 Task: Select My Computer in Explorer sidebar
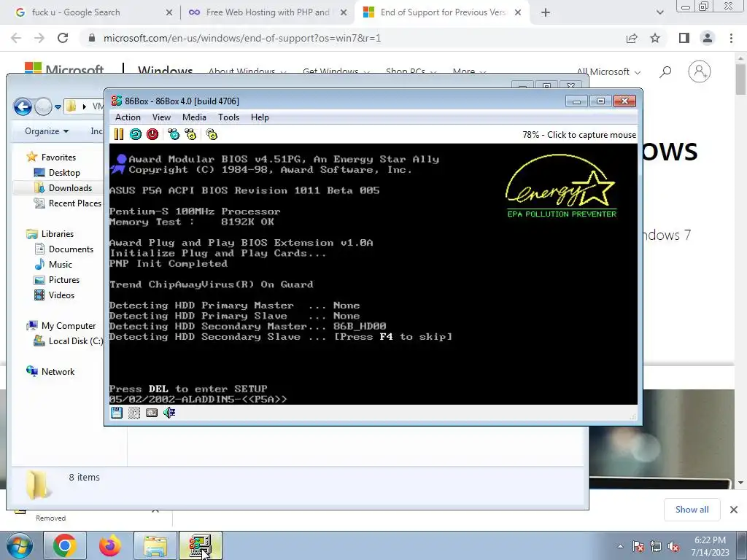click(68, 326)
